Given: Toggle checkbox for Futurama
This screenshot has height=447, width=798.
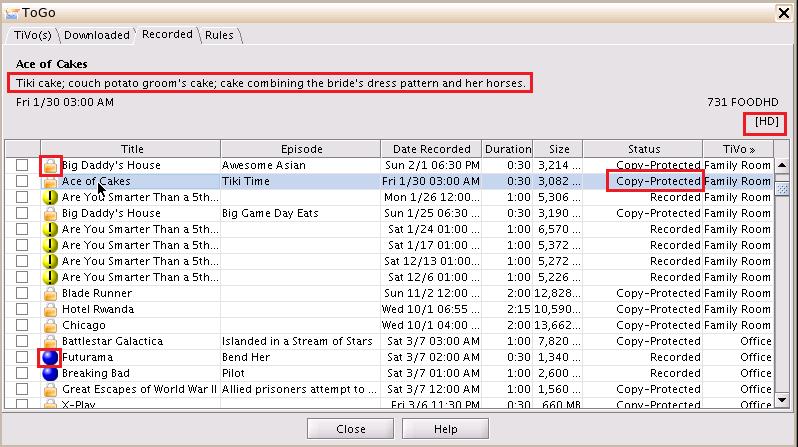Looking at the screenshot, I should pos(22,357).
